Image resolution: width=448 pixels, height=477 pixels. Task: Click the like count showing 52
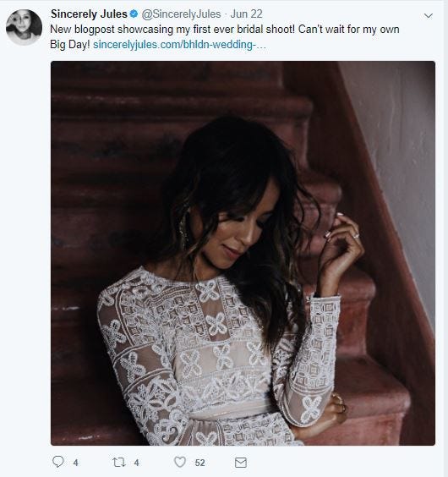[199, 463]
